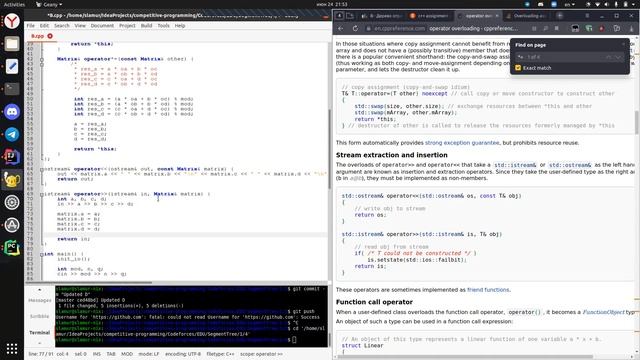This screenshot has height=360, width=640.
Task: Open Discord from the dock
Action: click(x=12, y=111)
